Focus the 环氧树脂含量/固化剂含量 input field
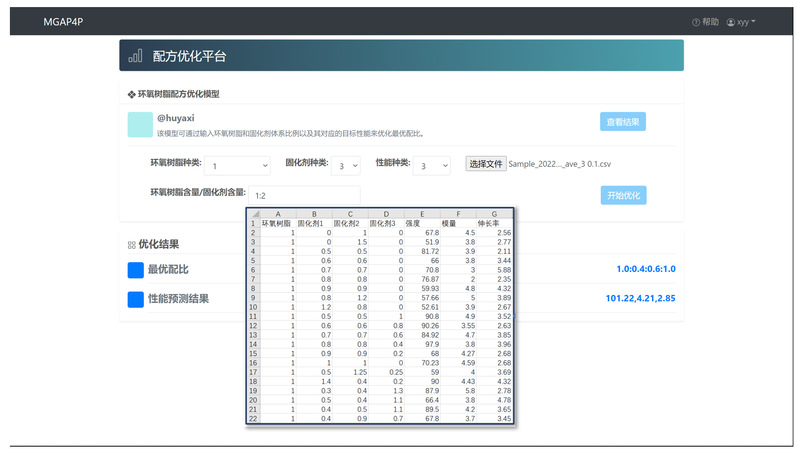 point(305,196)
